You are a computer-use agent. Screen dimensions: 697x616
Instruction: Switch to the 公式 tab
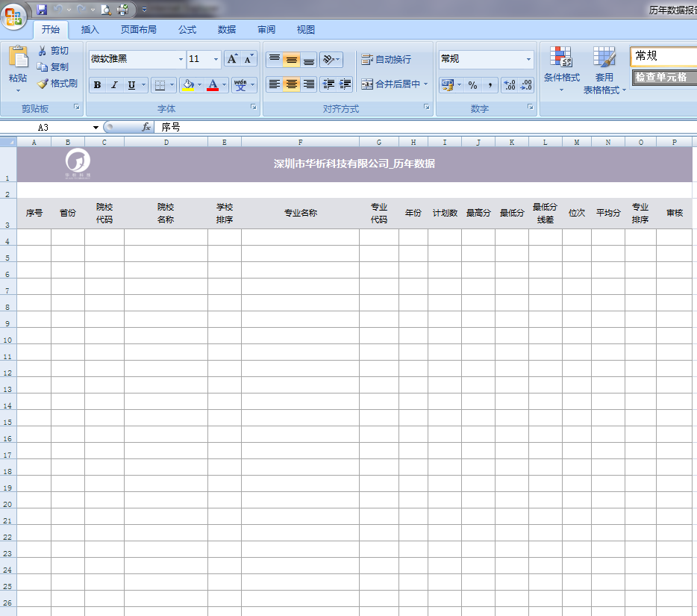(x=187, y=30)
